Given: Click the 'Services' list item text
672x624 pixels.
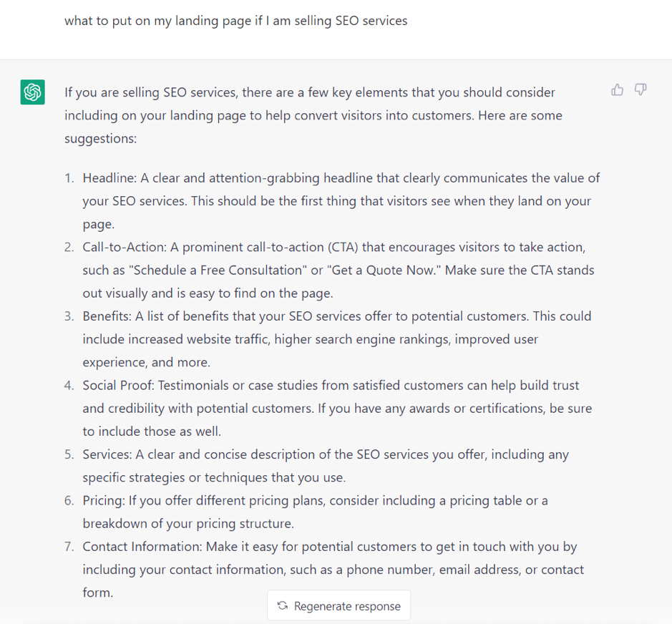Looking at the screenshot, I should click(x=326, y=466).
